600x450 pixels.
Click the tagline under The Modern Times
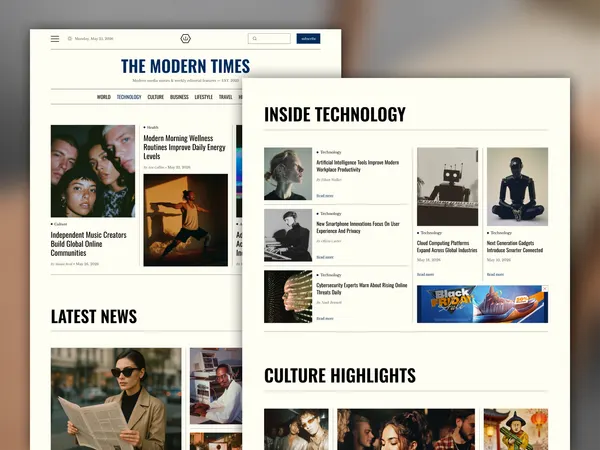tap(186, 81)
